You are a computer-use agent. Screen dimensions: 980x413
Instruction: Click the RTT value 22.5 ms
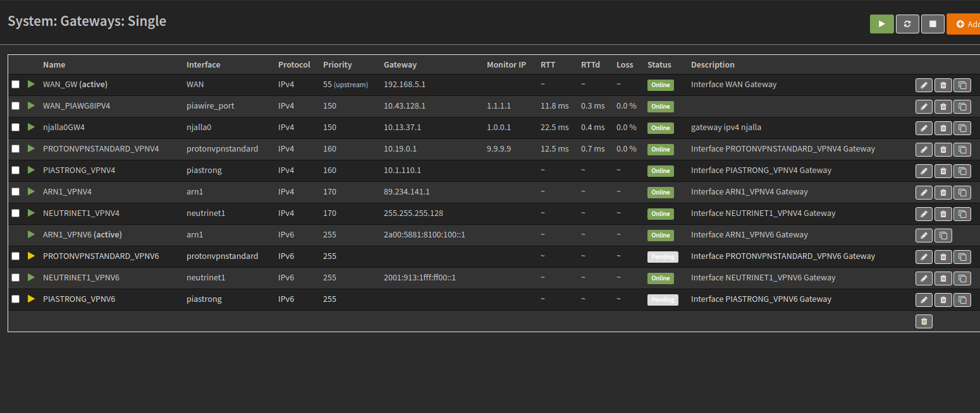(x=554, y=127)
